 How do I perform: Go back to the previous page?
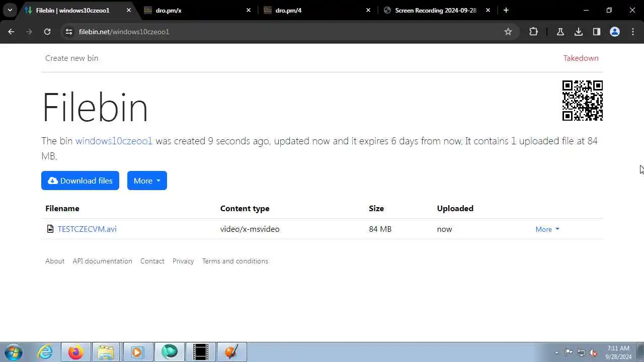pos(11,32)
